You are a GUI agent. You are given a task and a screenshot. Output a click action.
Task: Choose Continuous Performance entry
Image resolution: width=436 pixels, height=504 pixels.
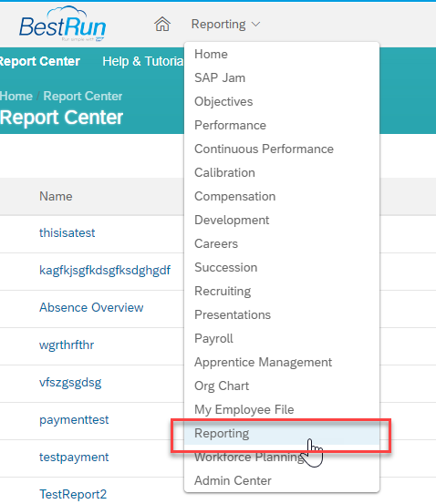click(282, 149)
